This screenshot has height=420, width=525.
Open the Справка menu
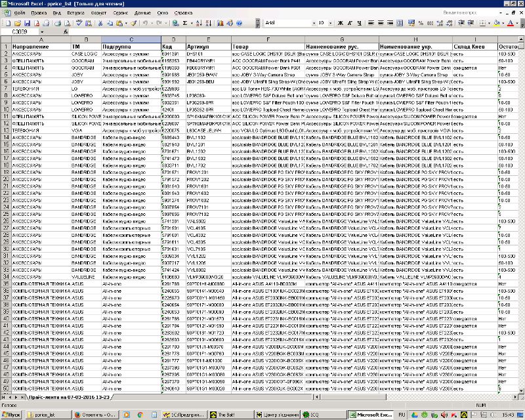pyautogui.click(x=183, y=12)
